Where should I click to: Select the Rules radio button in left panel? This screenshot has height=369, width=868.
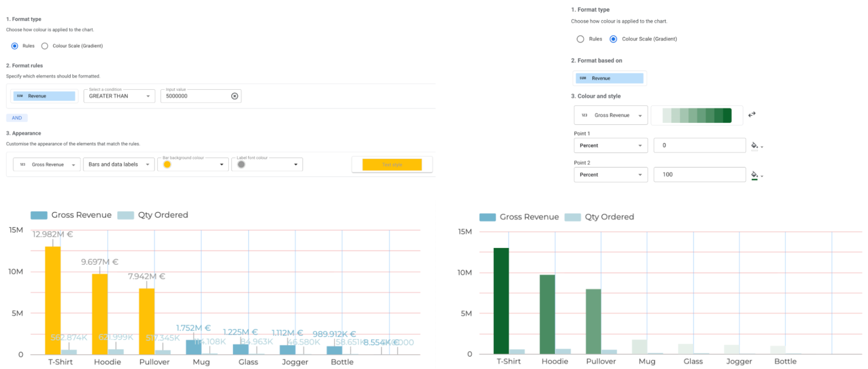[15, 46]
